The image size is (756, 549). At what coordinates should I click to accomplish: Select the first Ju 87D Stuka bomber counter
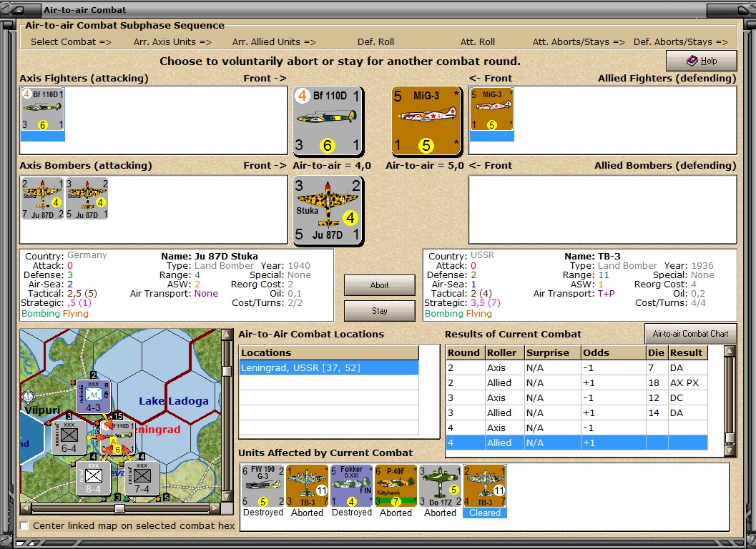tap(42, 198)
